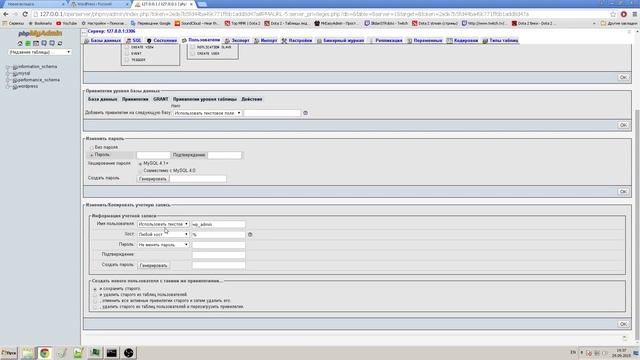Click the wordpress database icon

[x=15, y=87]
